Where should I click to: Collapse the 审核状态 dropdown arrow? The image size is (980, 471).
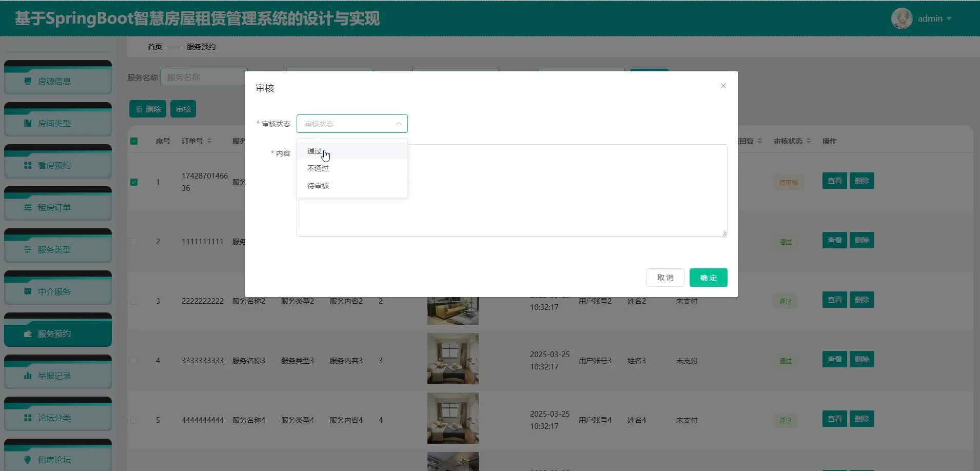coord(399,124)
